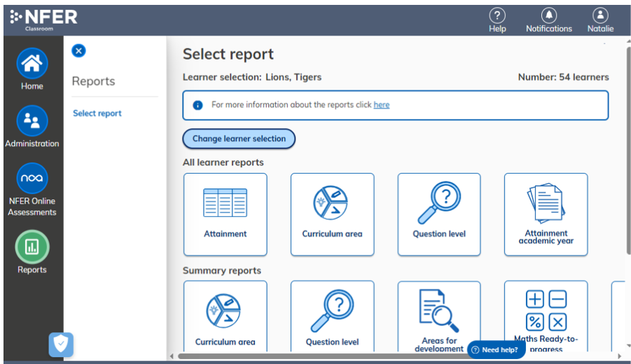Viewport: 631px width, 364px height.
Task: Open the Help question mark icon
Action: point(497,15)
